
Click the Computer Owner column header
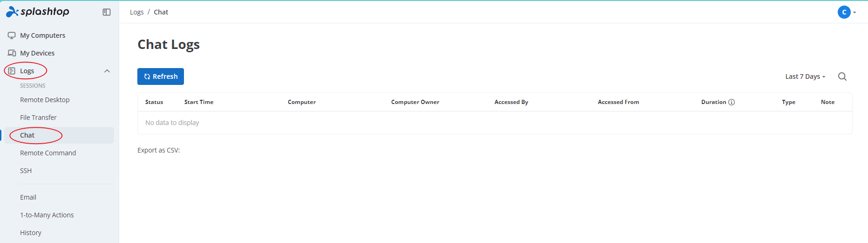[x=415, y=102]
